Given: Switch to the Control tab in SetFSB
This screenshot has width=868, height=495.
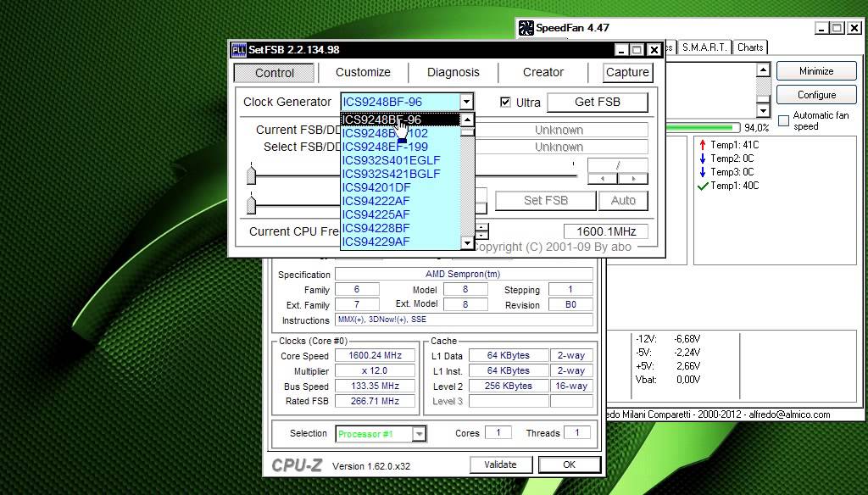Looking at the screenshot, I should [275, 73].
